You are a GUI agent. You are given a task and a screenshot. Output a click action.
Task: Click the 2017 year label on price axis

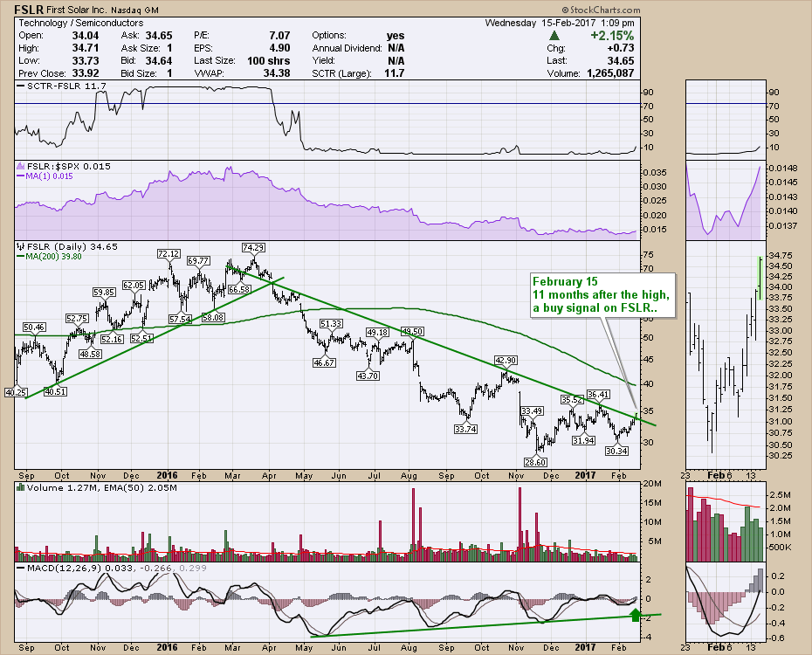click(x=585, y=475)
